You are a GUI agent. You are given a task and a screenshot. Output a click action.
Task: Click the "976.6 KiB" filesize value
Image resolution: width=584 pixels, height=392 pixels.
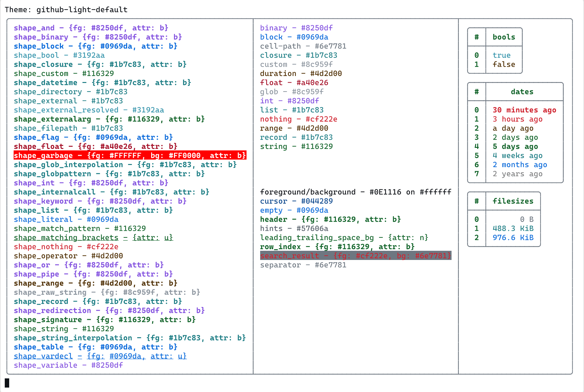(513, 238)
